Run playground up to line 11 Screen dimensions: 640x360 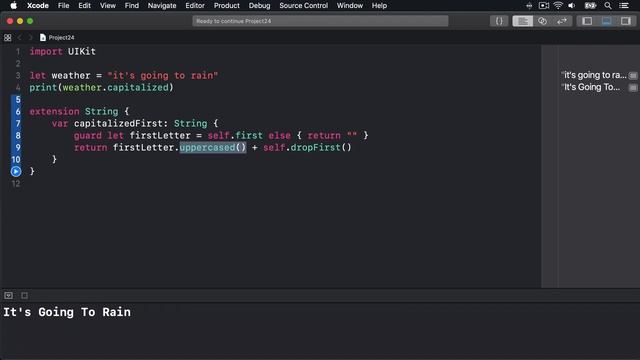tap(16, 171)
